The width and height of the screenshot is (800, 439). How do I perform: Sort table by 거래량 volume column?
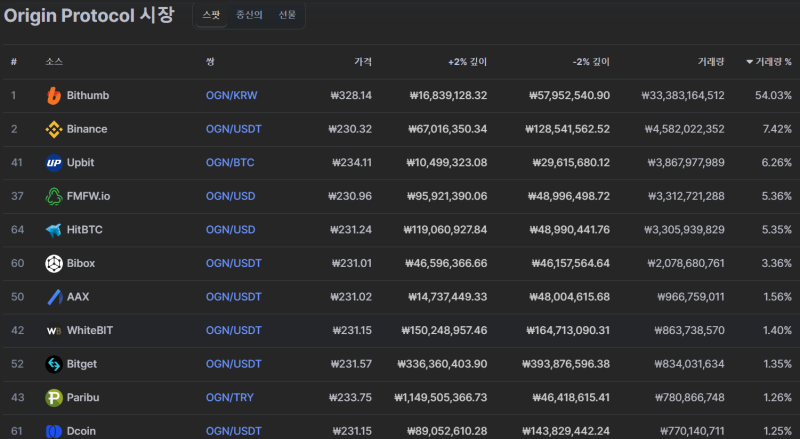coord(711,62)
